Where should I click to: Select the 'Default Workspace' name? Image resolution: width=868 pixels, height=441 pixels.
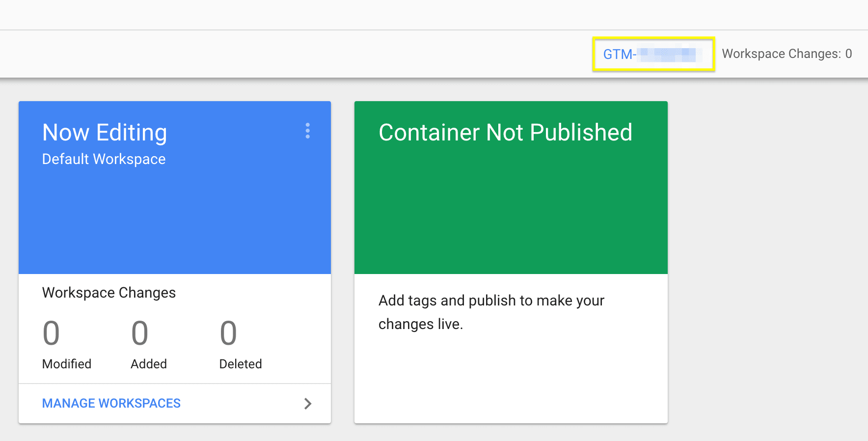[104, 159]
